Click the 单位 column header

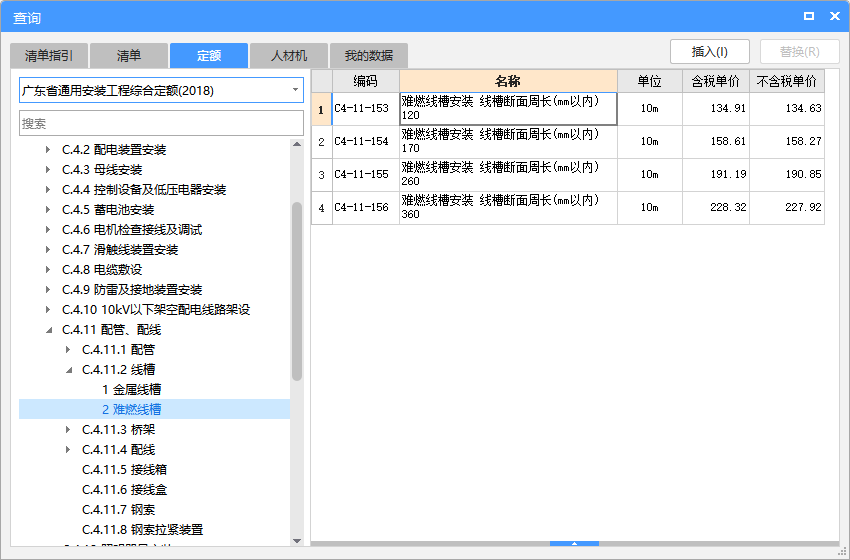click(649, 81)
